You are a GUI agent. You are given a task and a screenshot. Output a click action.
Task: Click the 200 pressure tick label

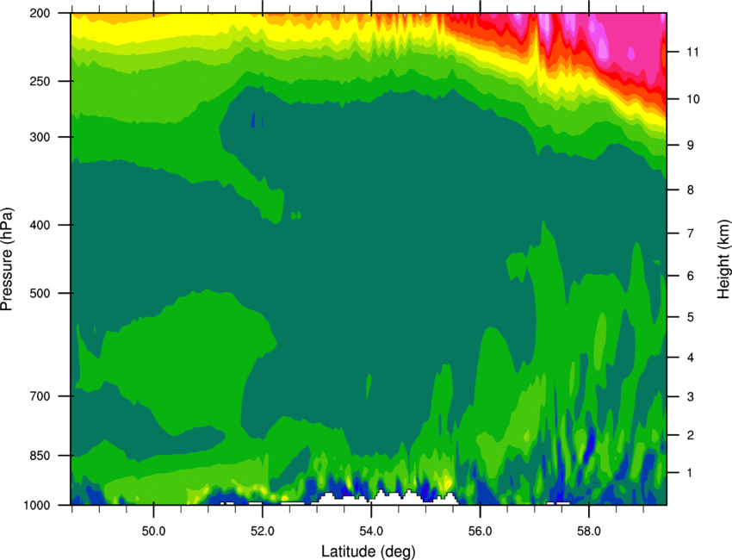point(40,14)
